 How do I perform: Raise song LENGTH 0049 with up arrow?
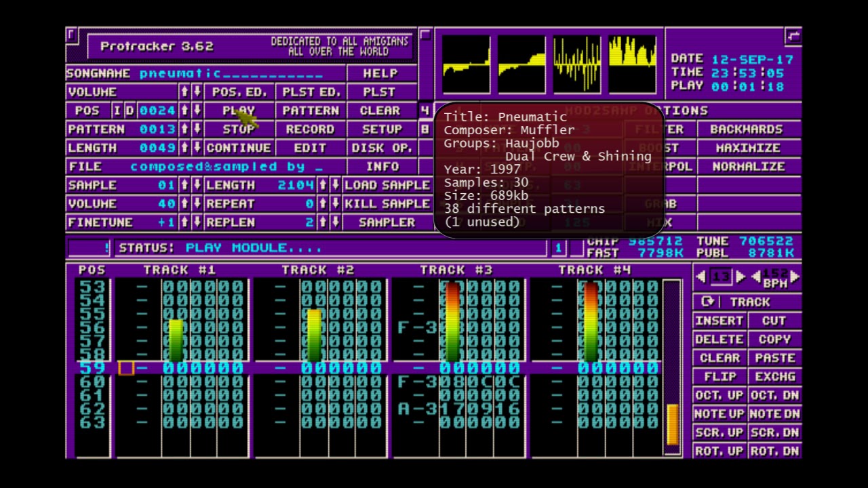click(184, 148)
